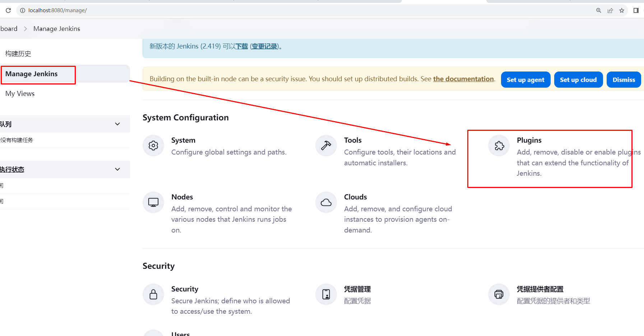This screenshot has width=644, height=336.
Task: Open the 凭据提供者配置 title
Action: point(540,289)
